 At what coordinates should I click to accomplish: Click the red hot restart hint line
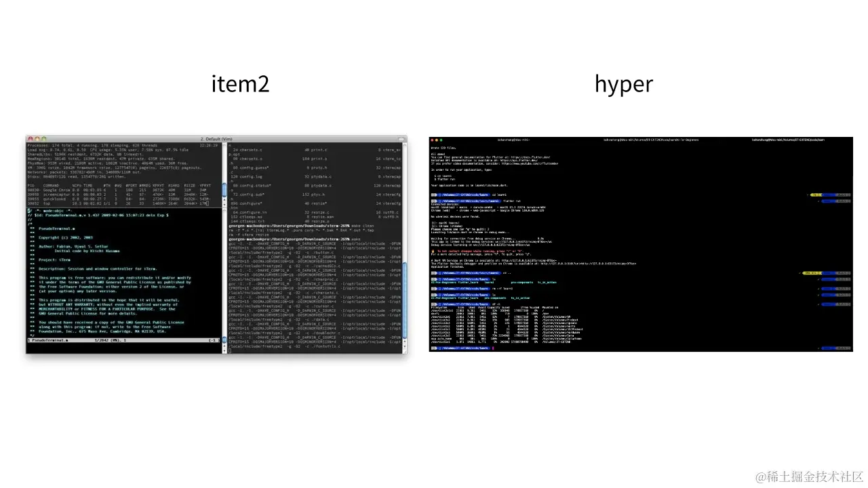(477, 251)
